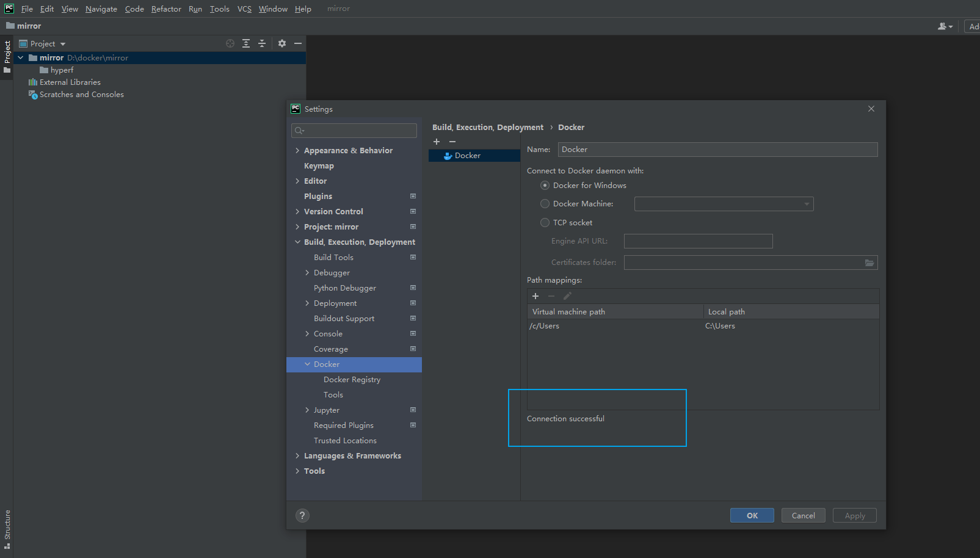Click the /c/Users virtual machine path cell
Viewport: 980px width, 558px height.
click(615, 326)
